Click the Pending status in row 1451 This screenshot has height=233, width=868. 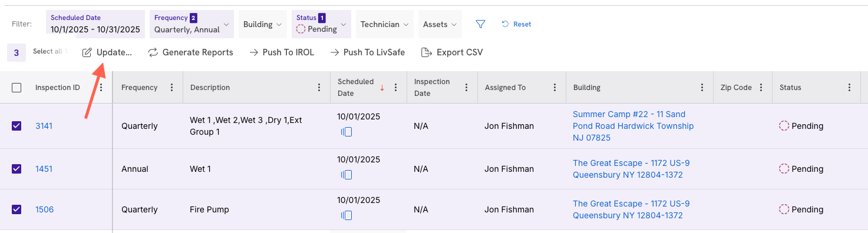pos(801,169)
